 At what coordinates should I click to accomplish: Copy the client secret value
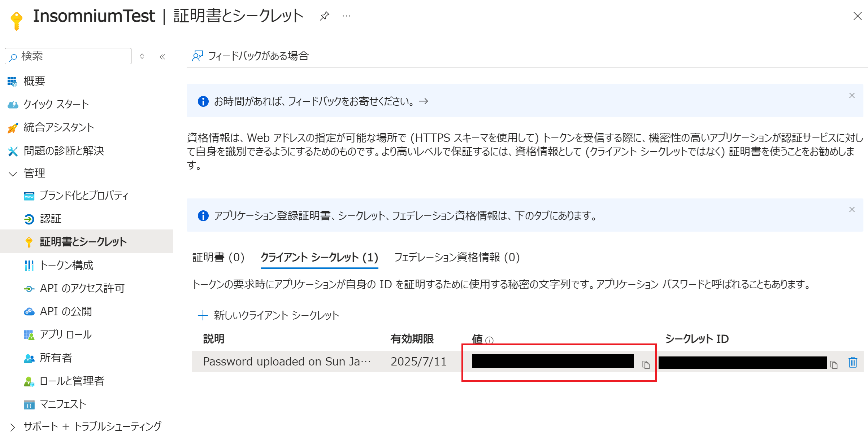[646, 365]
